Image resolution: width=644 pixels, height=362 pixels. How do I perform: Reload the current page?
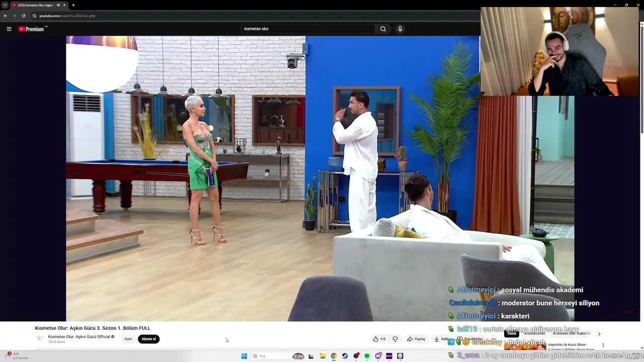pyautogui.click(x=23, y=16)
